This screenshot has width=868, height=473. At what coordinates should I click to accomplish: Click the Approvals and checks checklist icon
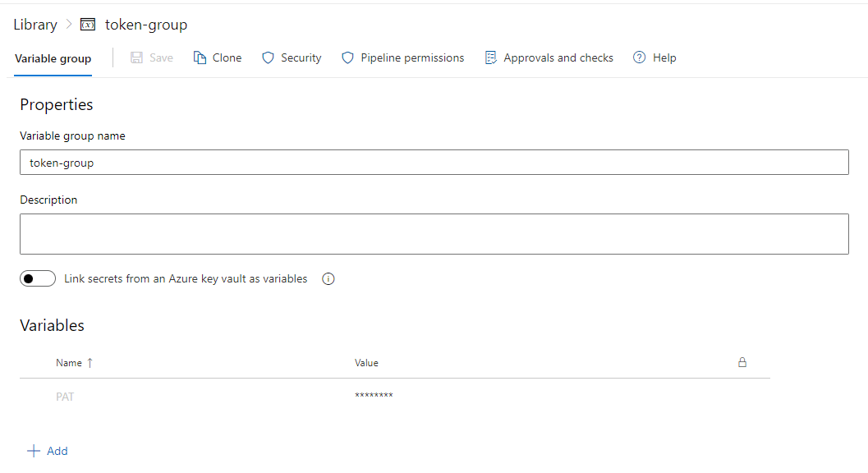(x=490, y=57)
